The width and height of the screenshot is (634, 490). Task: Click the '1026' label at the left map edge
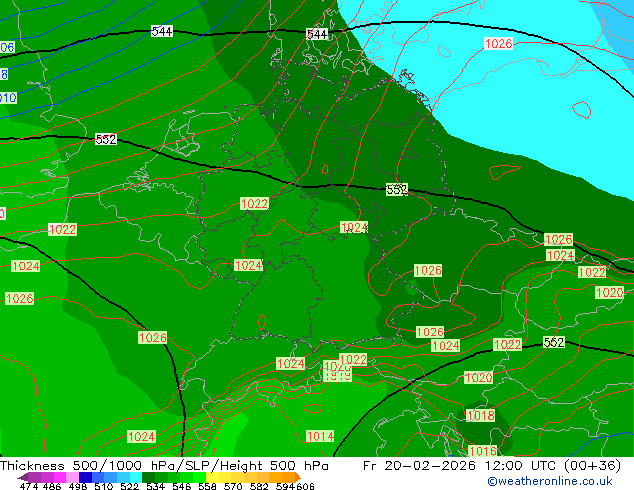tap(19, 298)
